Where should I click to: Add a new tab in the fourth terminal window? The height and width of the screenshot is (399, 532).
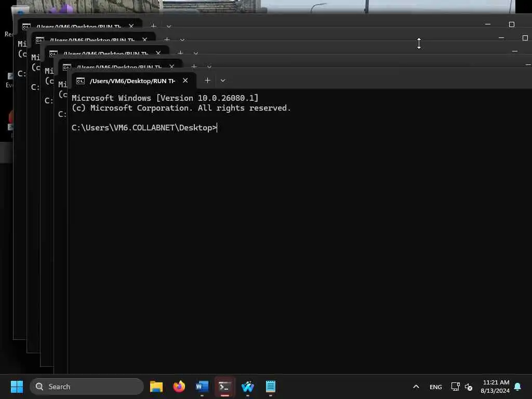(167, 39)
